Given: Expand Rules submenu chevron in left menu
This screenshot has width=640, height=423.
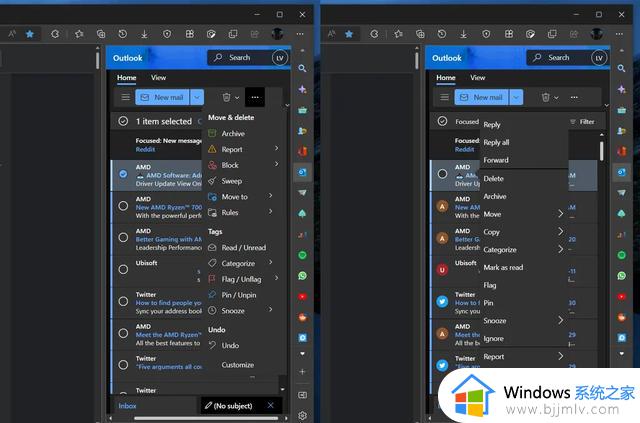Looking at the screenshot, I should [271, 211].
